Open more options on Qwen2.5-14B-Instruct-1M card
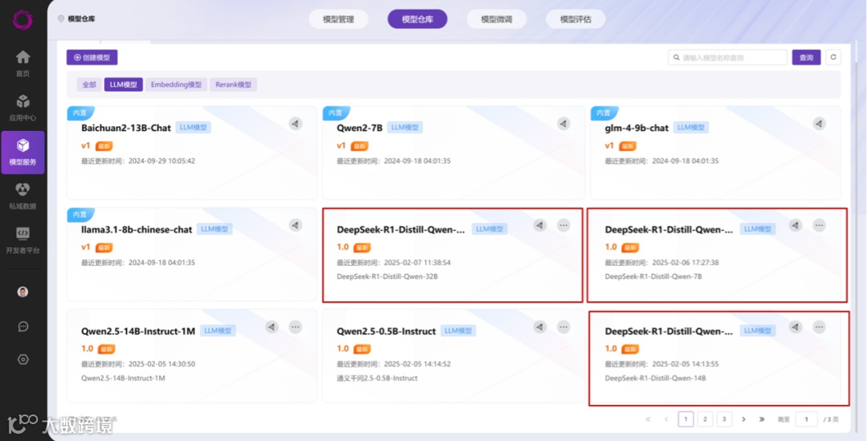The image size is (868, 441). pyautogui.click(x=296, y=327)
